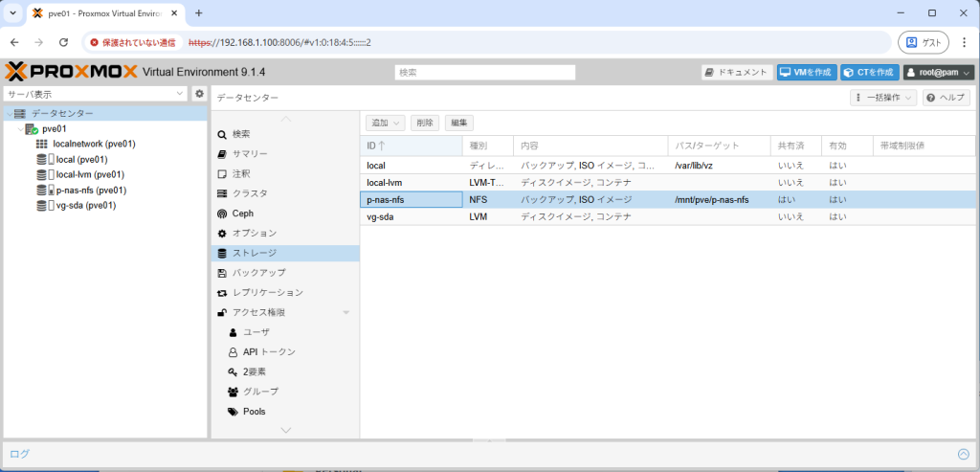Screen dimensions: 980x472
Task: Collapse the データセンター tree node
Action: point(9,114)
